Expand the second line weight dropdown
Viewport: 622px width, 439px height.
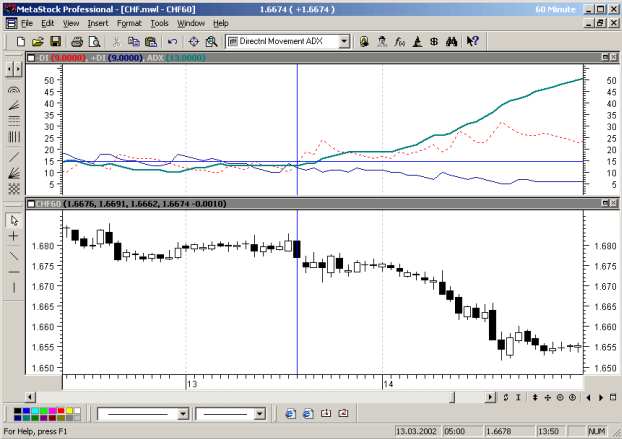tap(259, 414)
